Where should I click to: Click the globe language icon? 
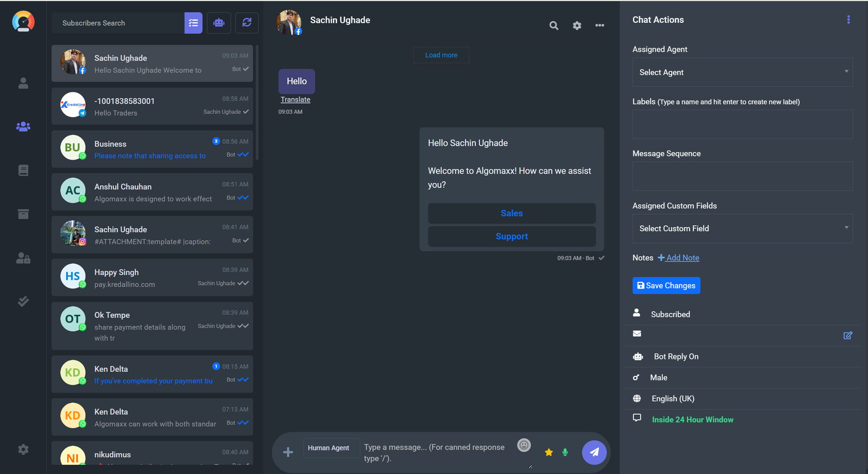click(x=637, y=399)
